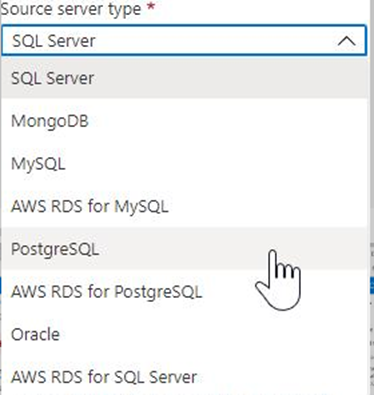Click the red required asterisk

tap(151, 7)
